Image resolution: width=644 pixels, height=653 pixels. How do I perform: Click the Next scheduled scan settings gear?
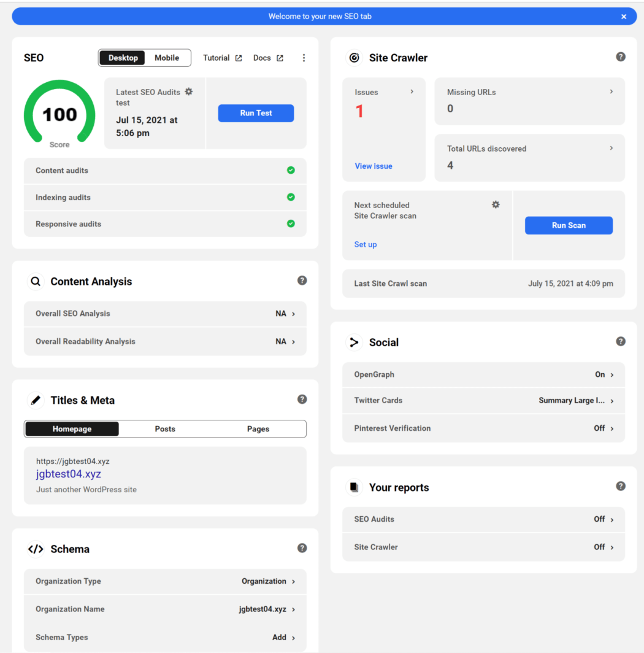pyautogui.click(x=496, y=204)
